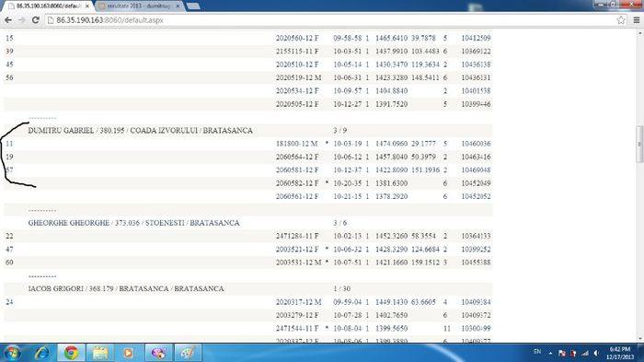Click the volume speaker tray icon
Viewport: 644px width, 362px height.
tap(596, 353)
